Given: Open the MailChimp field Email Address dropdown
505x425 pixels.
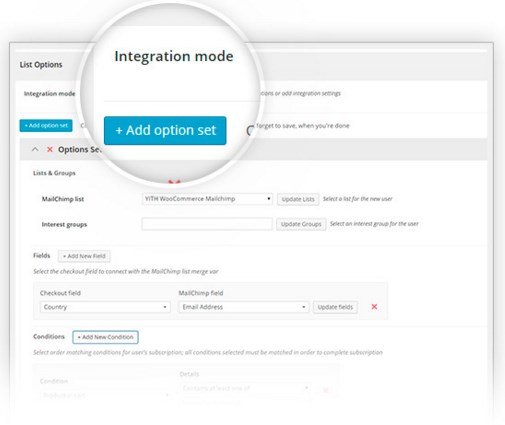Looking at the screenshot, I should click(243, 307).
